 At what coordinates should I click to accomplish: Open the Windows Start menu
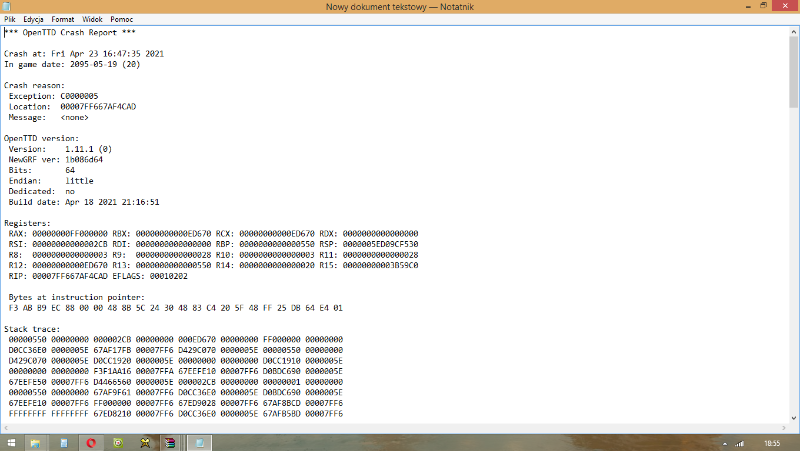[x=10, y=443]
